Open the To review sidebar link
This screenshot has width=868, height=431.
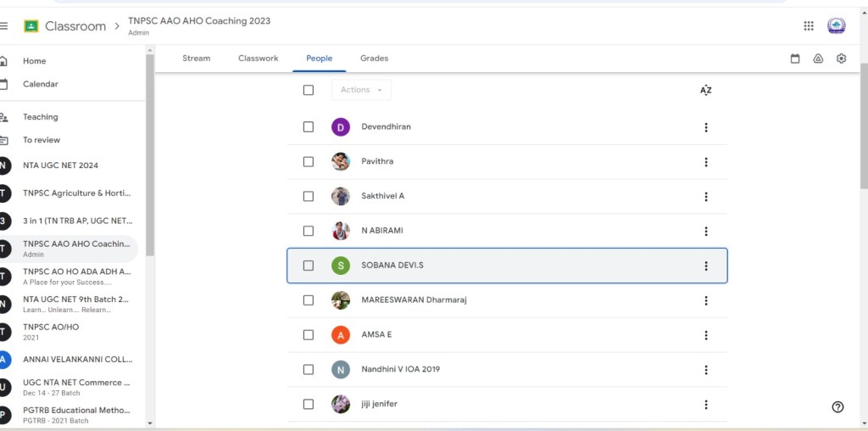42,140
